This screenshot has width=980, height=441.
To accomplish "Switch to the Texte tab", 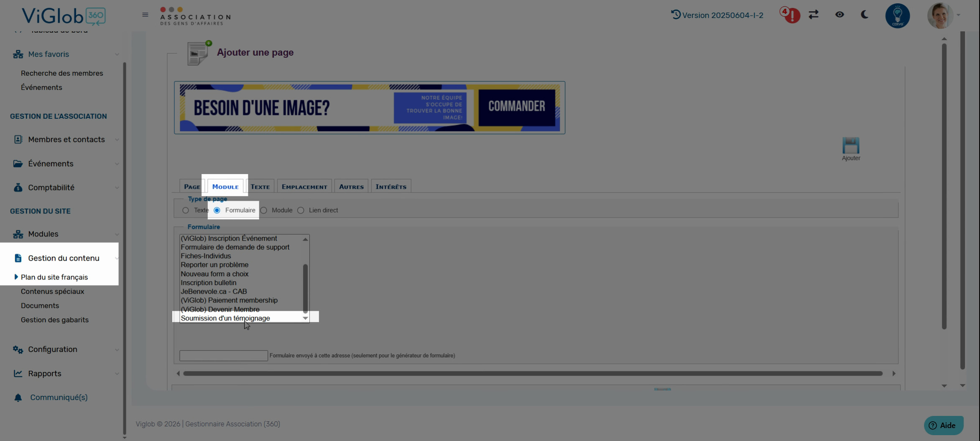I will pos(260,187).
